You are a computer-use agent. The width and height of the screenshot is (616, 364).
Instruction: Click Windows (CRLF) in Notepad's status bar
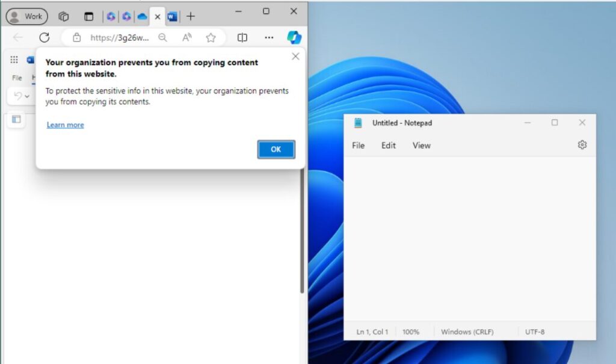pyautogui.click(x=467, y=332)
